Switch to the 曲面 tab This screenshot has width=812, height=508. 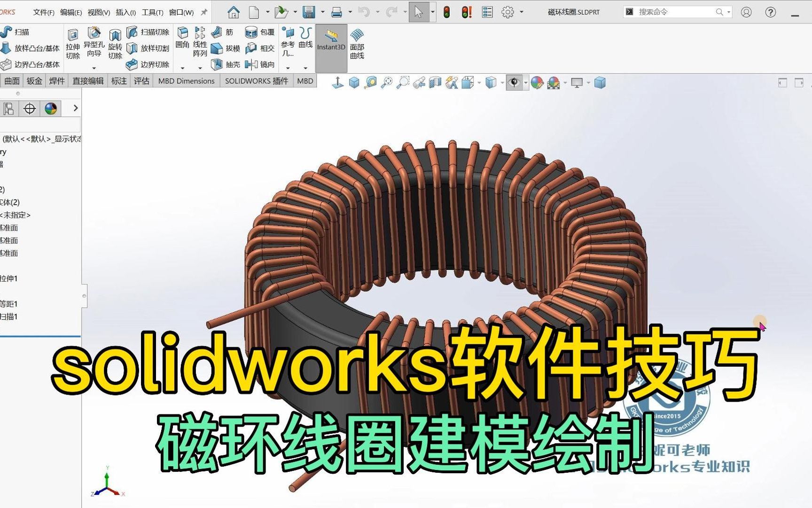pos(12,81)
